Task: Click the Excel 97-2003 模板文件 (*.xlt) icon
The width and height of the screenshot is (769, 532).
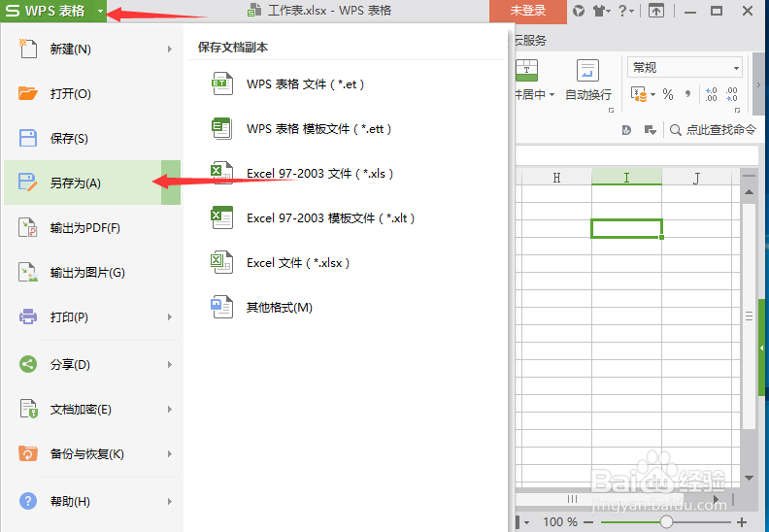Action: pos(221,217)
